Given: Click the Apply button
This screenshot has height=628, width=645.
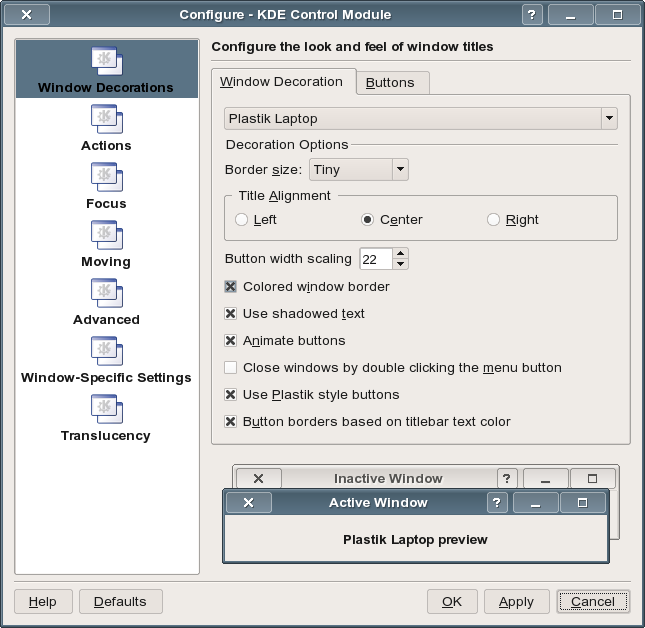Looking at the screenshot, I should pos(517,602).
